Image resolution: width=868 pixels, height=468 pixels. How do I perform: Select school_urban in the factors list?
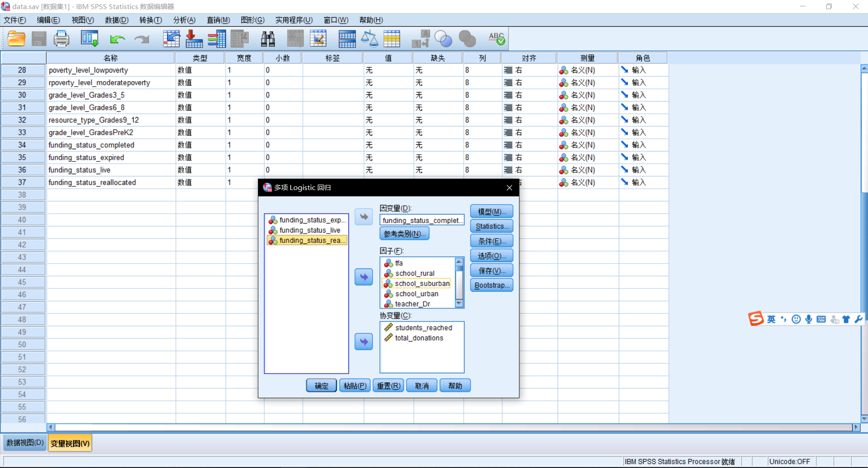point(416,294)
